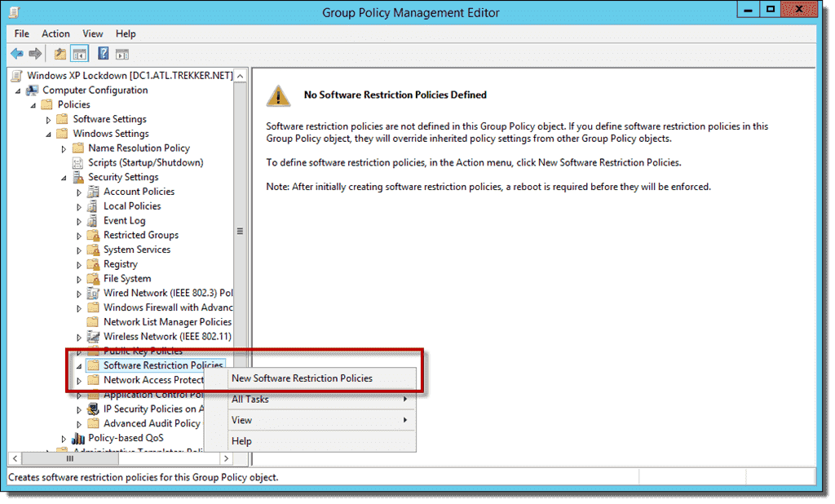Open help using the question-mark toolbar icon

point(104,54)
